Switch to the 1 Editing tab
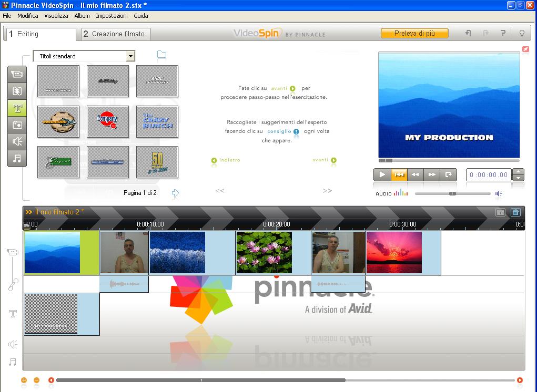537x392 pixels. click(40, 34)
